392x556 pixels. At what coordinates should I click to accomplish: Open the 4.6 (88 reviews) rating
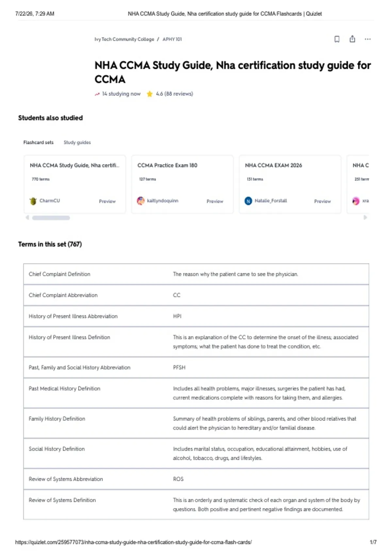(x=174, y=94)
